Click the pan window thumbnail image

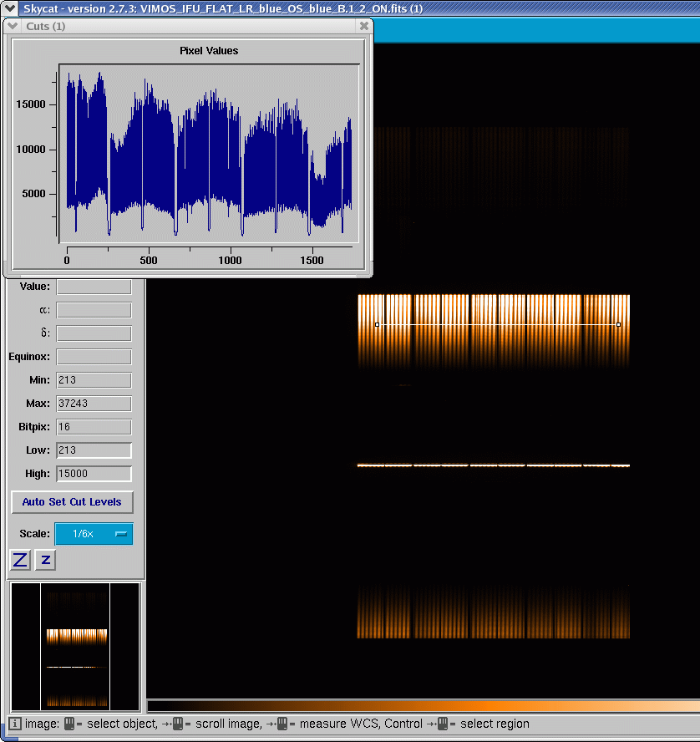(75, 647)
